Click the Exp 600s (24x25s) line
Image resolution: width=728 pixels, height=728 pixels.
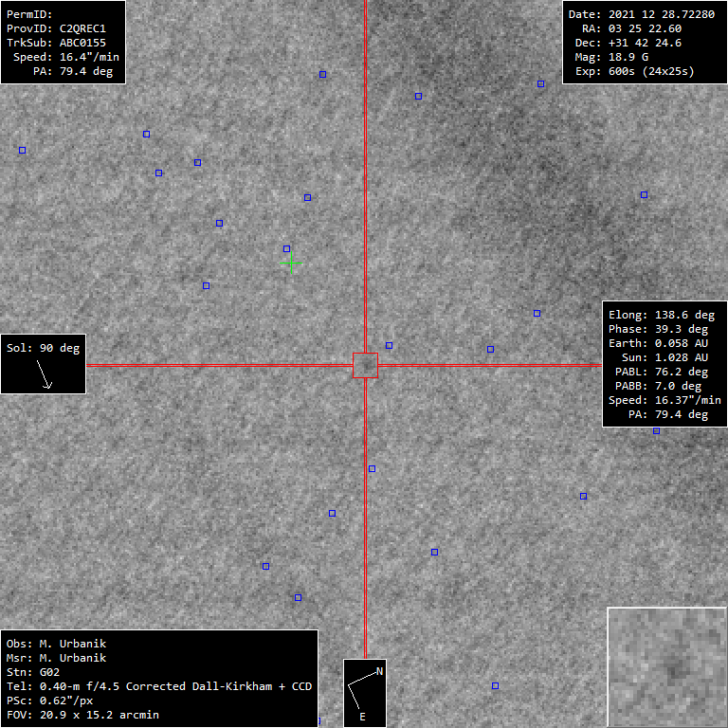click(x=635, y=71)
